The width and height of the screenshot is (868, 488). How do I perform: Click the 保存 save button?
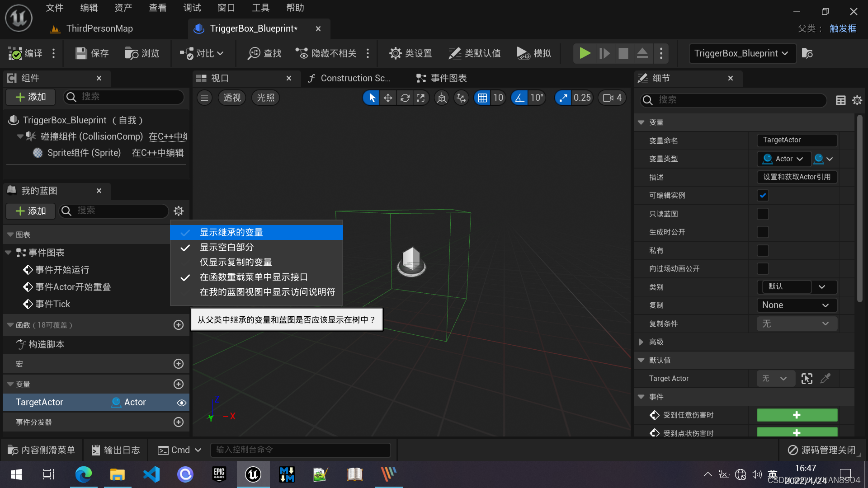coord(92,53)
